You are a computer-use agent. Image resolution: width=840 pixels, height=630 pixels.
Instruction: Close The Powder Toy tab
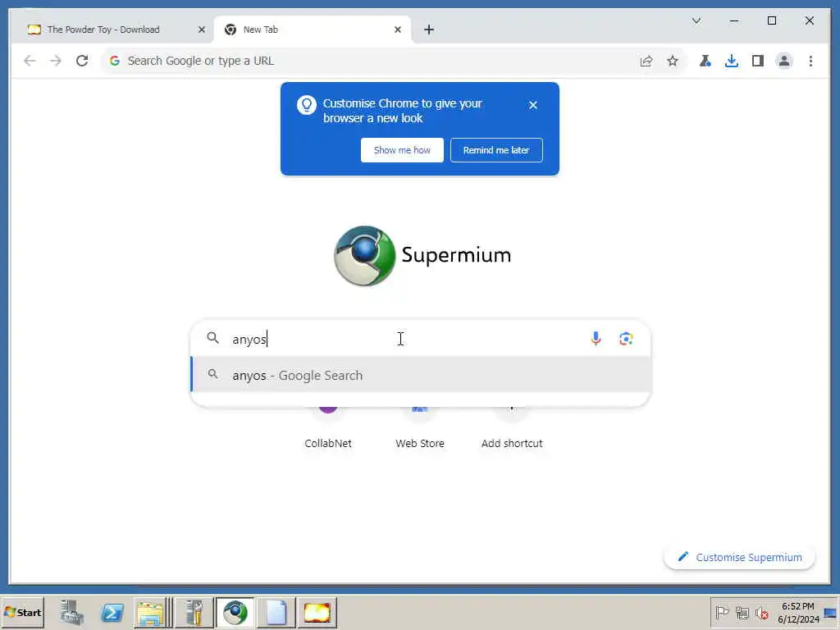tap(202, 30)
